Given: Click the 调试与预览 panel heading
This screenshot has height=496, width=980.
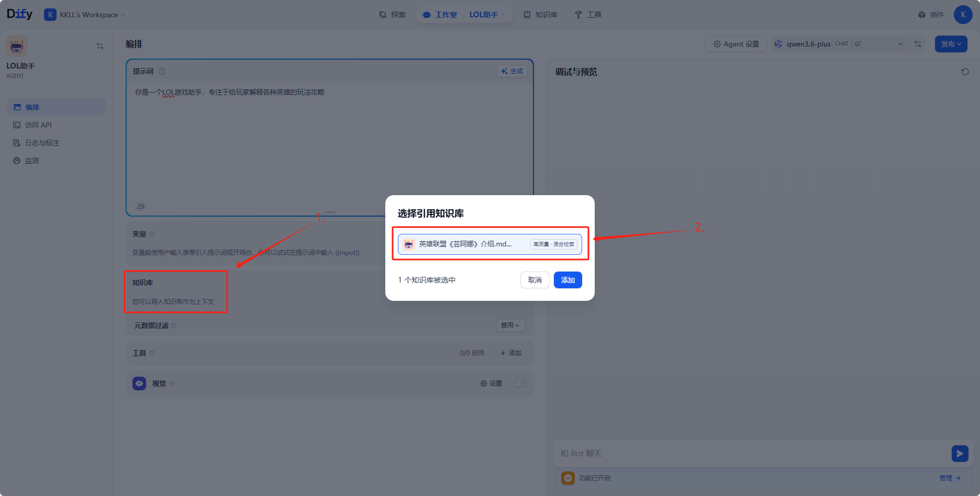Looking at the screenshot, I should click(x=576, y=72).
